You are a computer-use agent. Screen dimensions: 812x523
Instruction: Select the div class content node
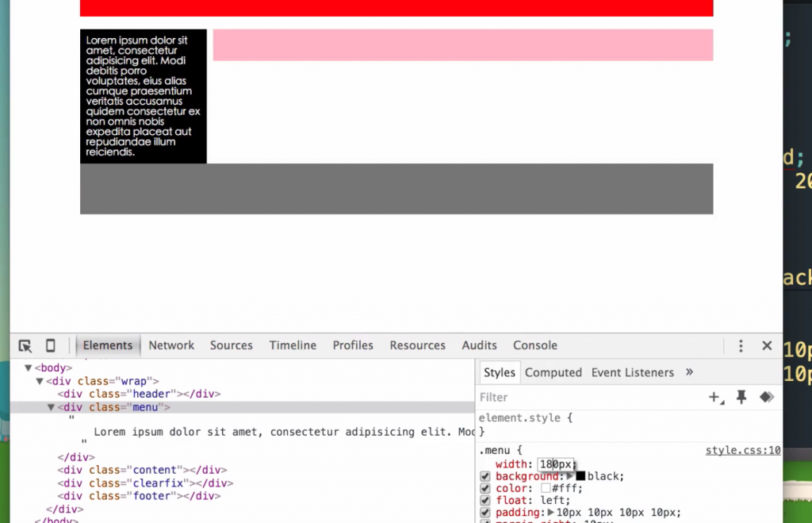[142, 470]
